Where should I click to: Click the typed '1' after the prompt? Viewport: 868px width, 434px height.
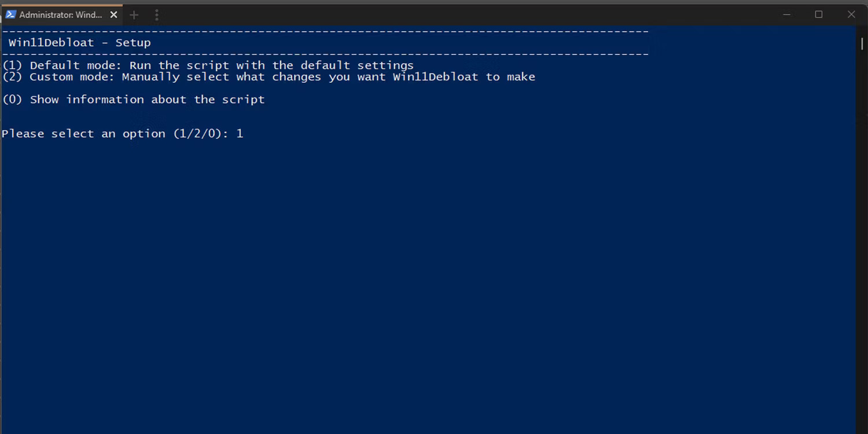(240, 134)
